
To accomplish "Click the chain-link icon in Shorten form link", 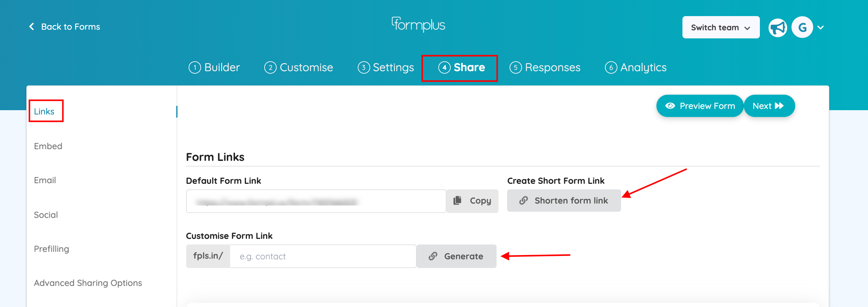I will pyautogui.click(x=523, y=200).
